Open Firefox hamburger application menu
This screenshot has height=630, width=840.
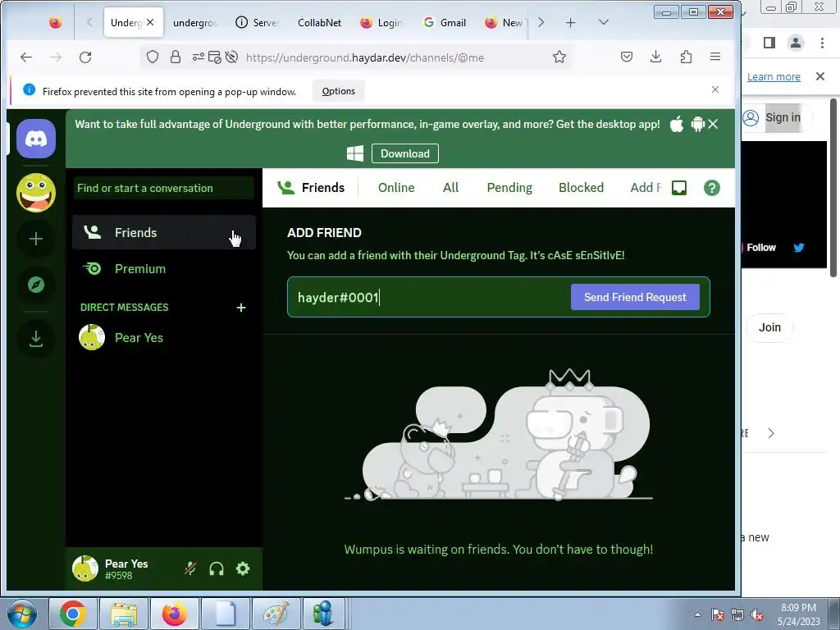(714, 57)
